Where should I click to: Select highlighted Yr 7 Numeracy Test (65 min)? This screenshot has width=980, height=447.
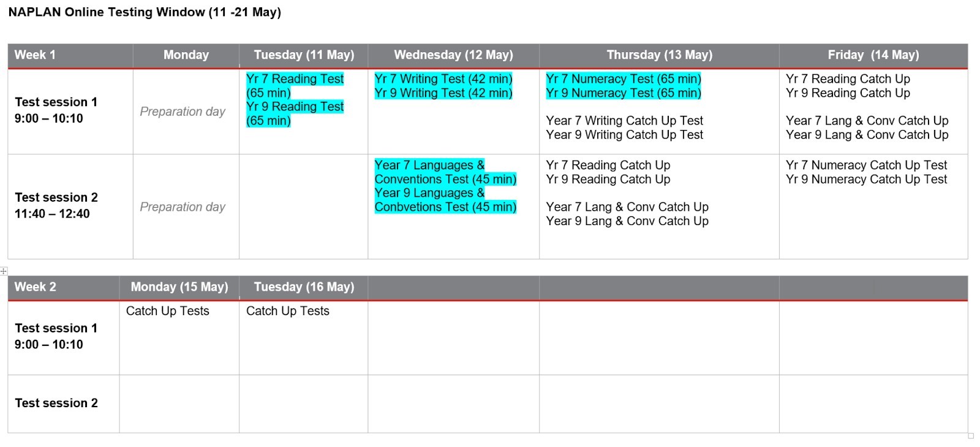click(623, 79)
